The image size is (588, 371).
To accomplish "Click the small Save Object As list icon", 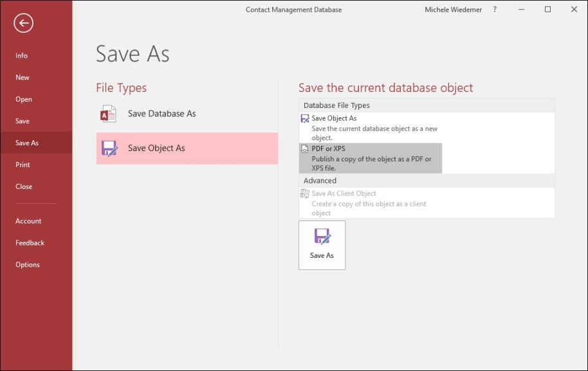I will 305,118.
